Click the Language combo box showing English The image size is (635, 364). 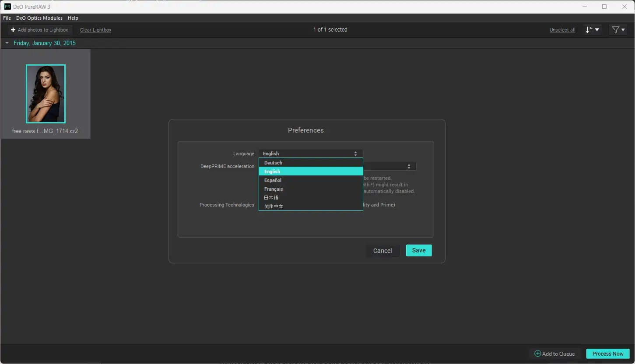311,154
